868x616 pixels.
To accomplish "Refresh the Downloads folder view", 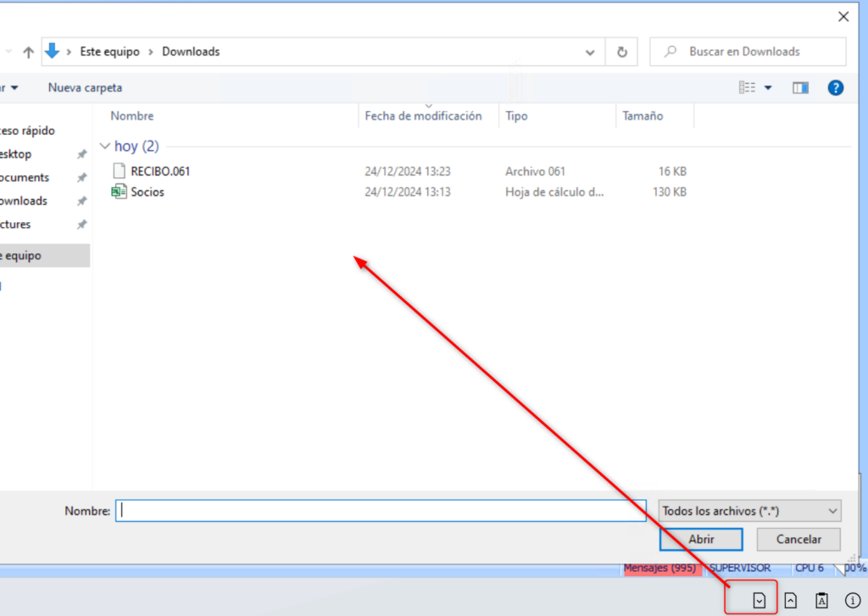I will point(622,52).
